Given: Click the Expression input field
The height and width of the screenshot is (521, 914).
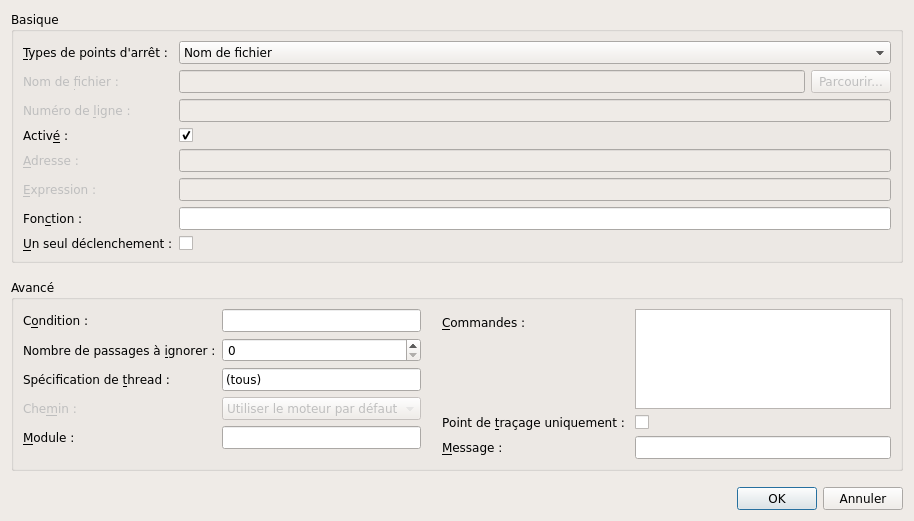Looking at the screenshot, I should [x=534, y=190].
